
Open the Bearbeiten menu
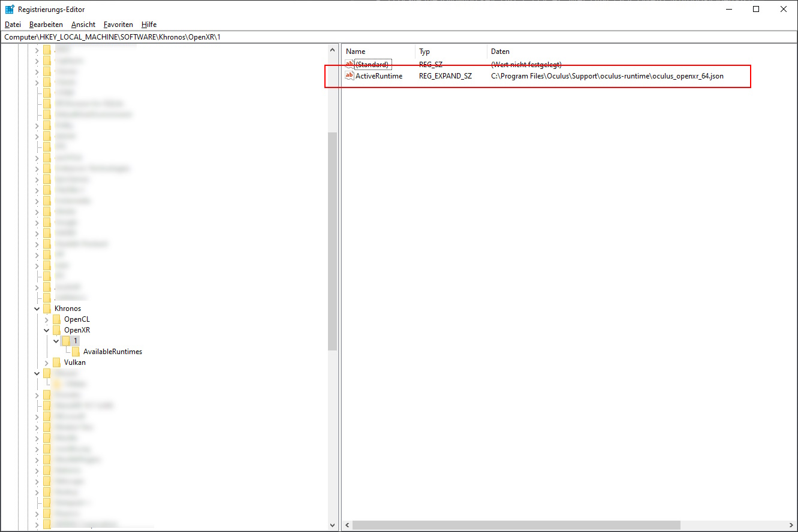(46, 25)
